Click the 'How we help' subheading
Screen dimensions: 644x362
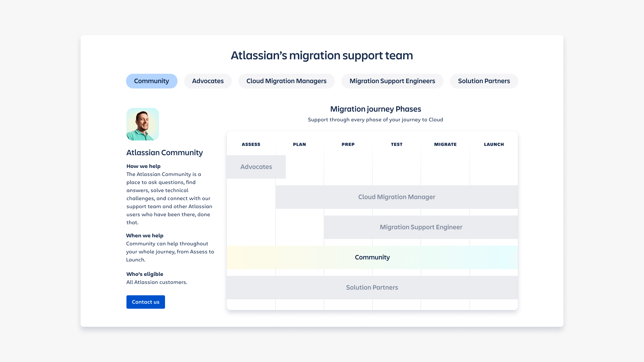coord(144,166)
